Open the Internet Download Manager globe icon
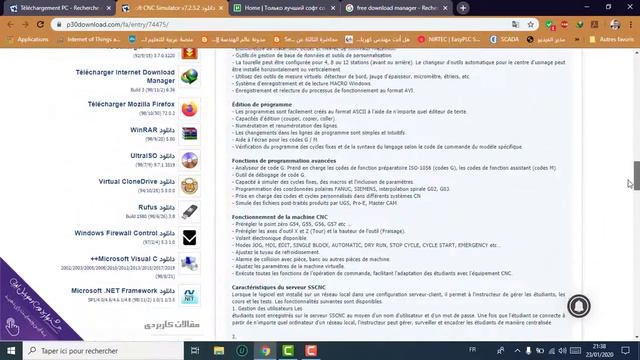The height and width of the screenshot is (360, 640). [189, 77]
